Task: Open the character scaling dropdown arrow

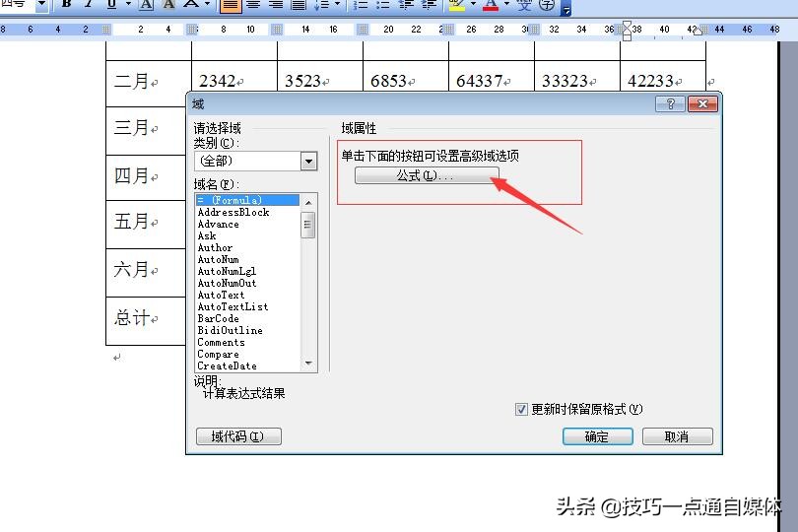Action: tap(207, 4)
